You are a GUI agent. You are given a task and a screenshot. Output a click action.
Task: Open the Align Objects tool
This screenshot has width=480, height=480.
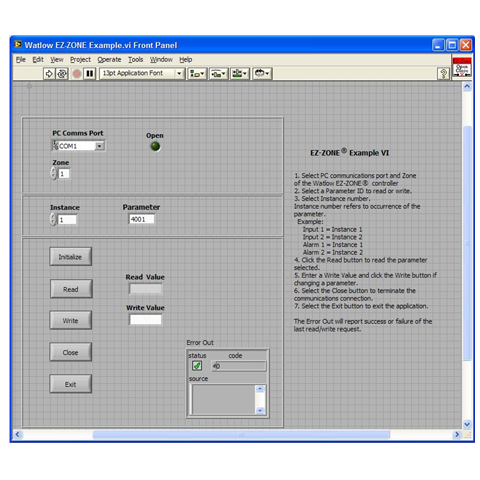coord(197,73)
